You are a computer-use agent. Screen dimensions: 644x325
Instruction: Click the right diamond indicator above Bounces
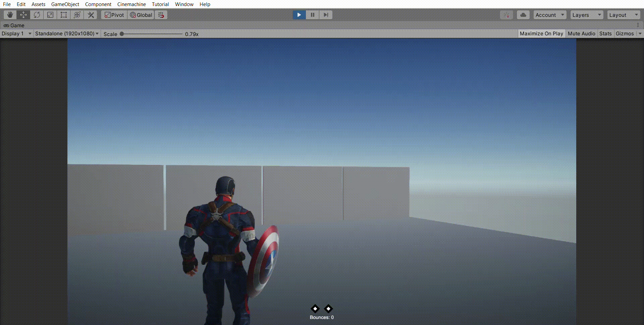click(x=328, y=309)
